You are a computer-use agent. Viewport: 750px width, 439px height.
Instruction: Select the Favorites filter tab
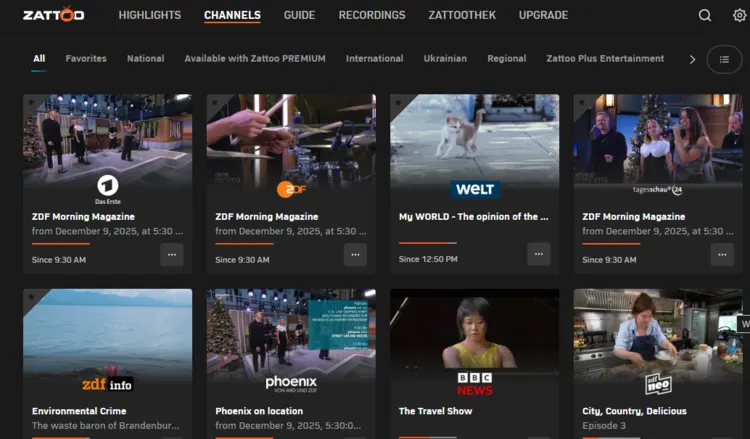click(86, 59)
